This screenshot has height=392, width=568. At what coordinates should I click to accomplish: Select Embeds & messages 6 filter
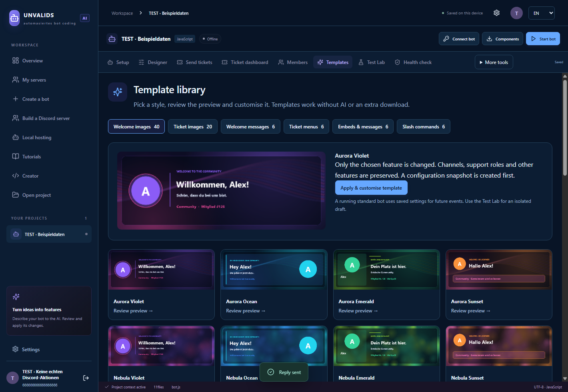(x=363, y=127)
